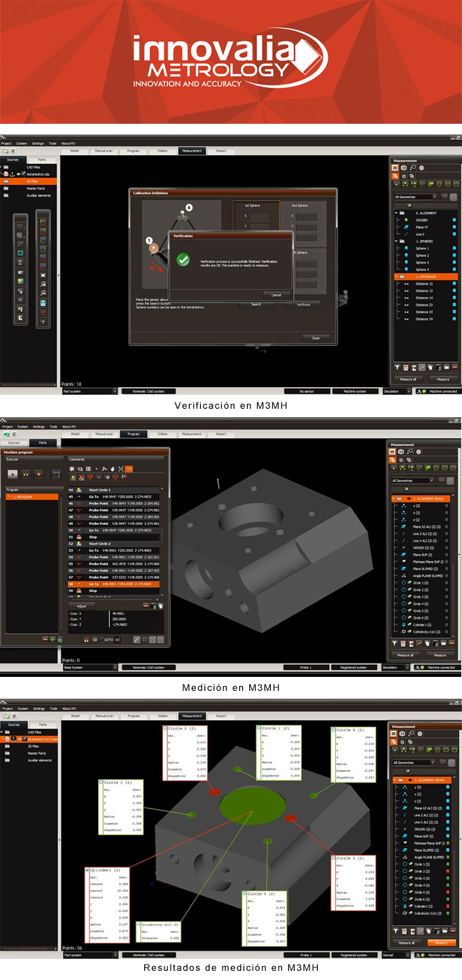Open System menu in top Verificación screenshot
Screen dimensions: 462x980
[22, 143]
